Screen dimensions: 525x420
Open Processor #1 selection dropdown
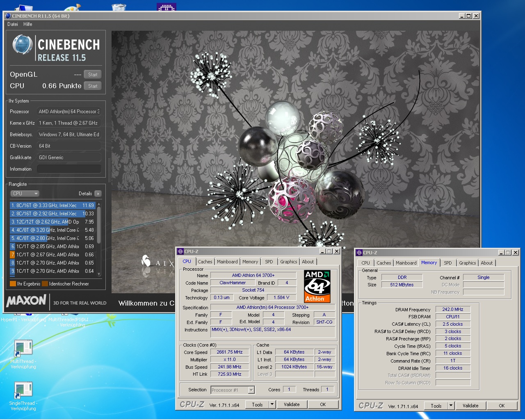click(233, 390)
